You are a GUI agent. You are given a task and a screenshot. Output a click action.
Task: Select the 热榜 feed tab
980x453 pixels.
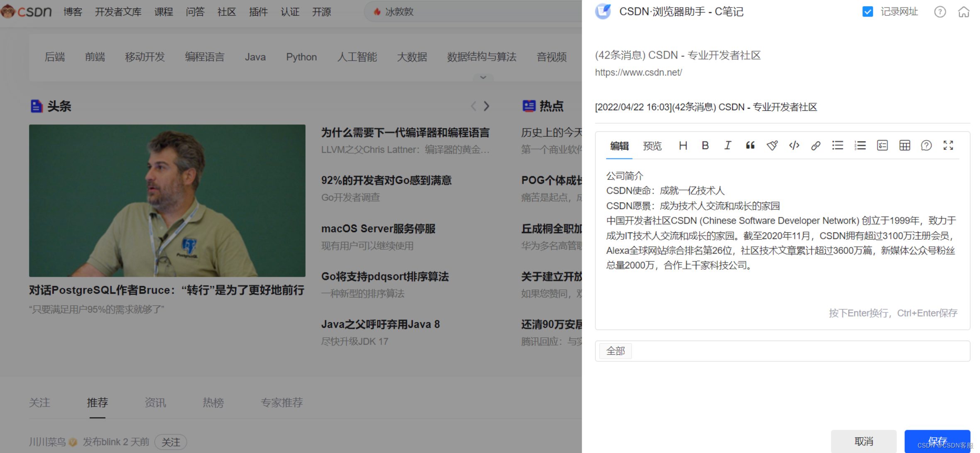213,402
